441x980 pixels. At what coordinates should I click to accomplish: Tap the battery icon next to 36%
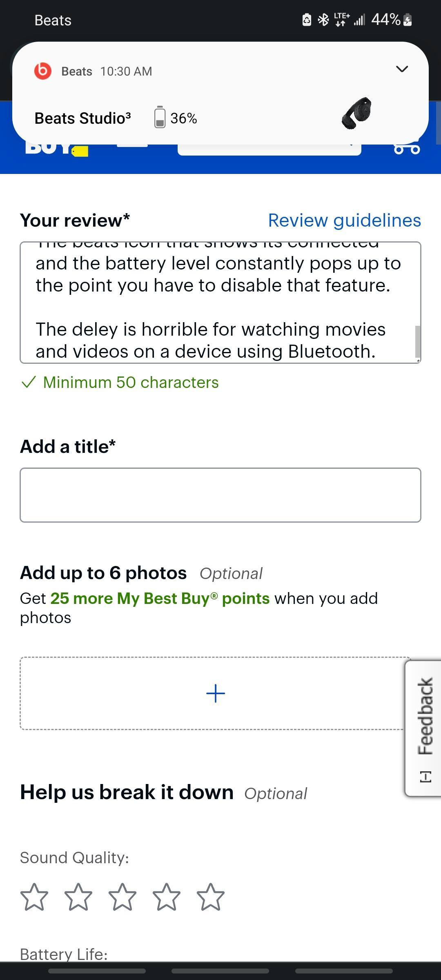[x=160, y=118]
